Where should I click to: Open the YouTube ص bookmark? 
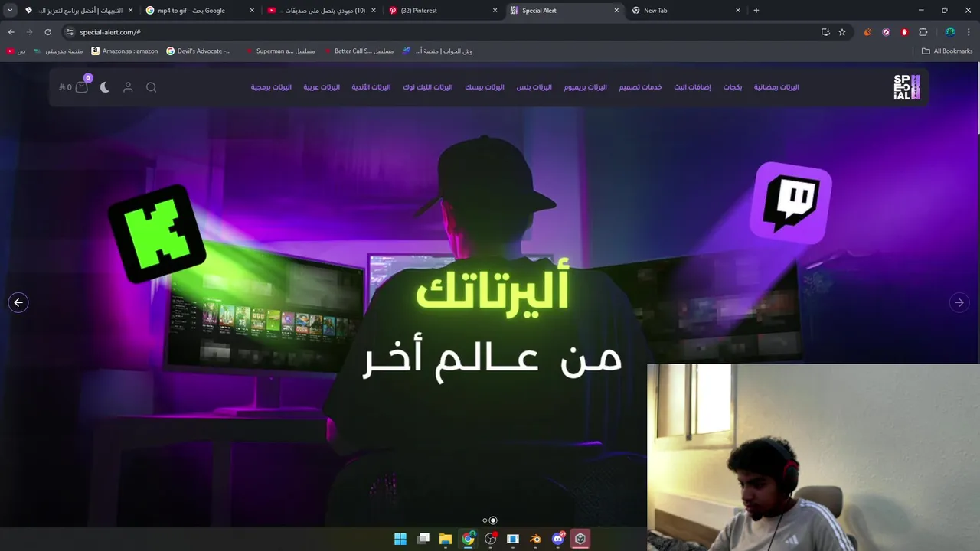pyautogui.click(x=16, y=51)
